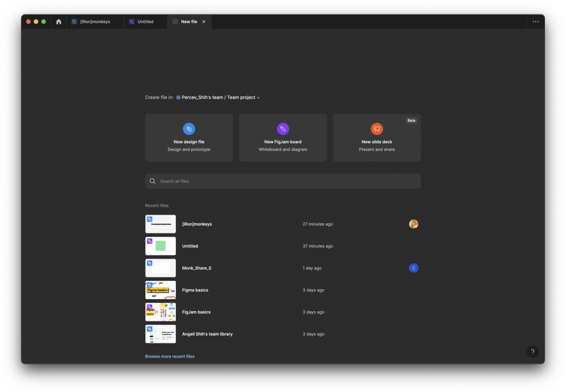Click the purple FigJam marker icon
The image size is (566, 392).
282,129
